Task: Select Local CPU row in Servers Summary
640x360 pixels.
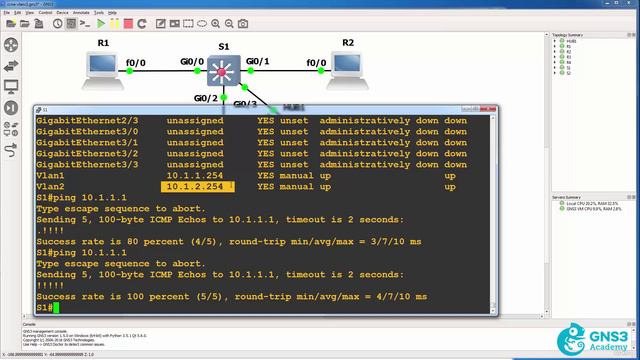Action: click(589, 203)
